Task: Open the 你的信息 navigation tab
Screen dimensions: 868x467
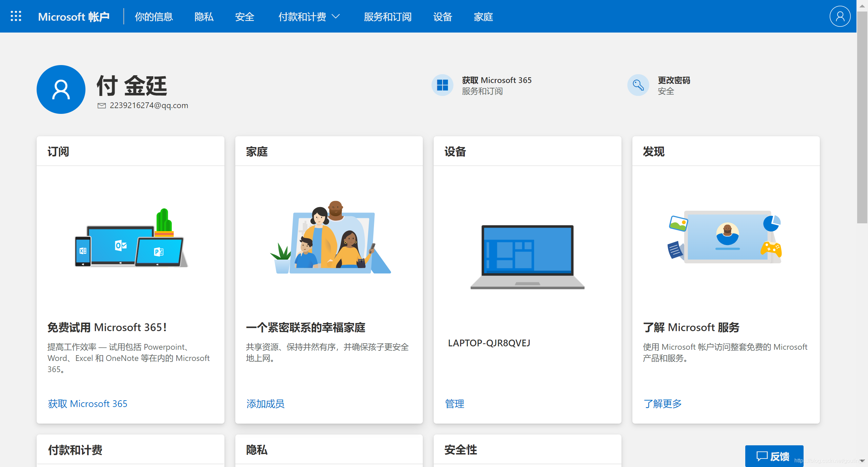Action: coord(154,17)
